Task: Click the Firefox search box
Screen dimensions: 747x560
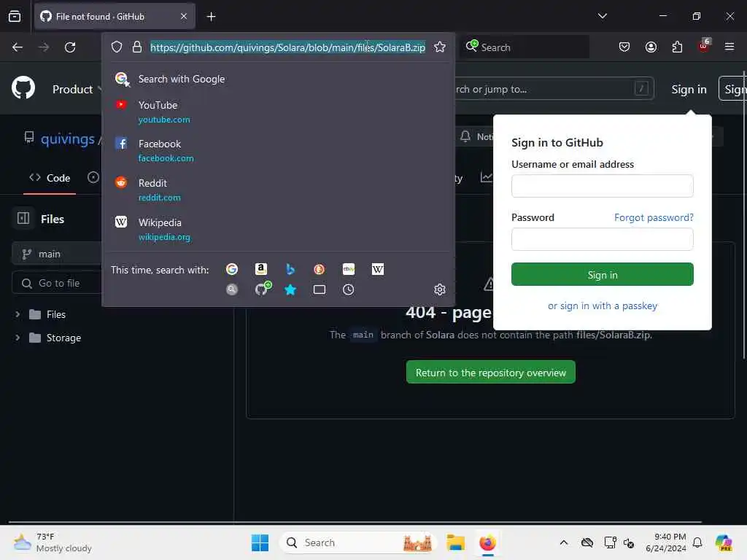Action: click(x=524, y=47)
